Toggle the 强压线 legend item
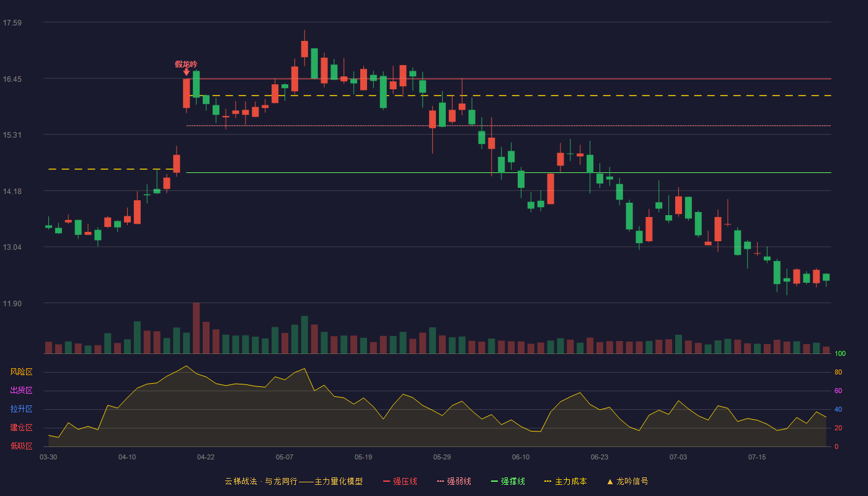This screenshot has width=868, height=496. coord(400,481)
